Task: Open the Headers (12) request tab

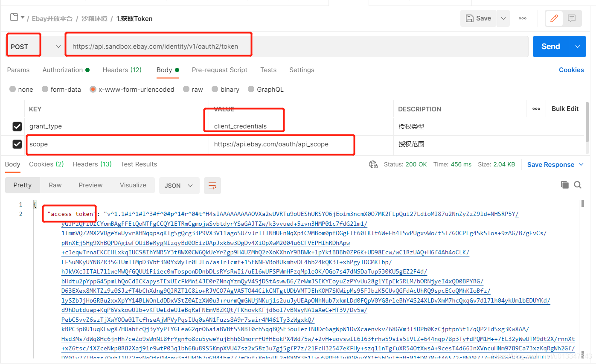Action: click(122, 70)
